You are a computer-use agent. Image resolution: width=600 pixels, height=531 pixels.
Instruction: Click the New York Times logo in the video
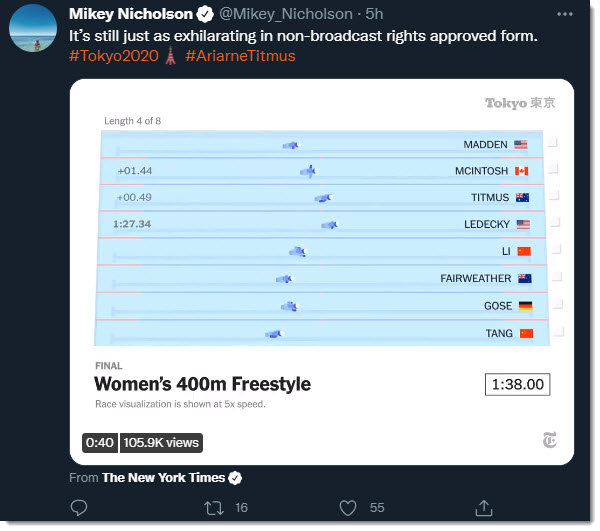coord(550,439)
